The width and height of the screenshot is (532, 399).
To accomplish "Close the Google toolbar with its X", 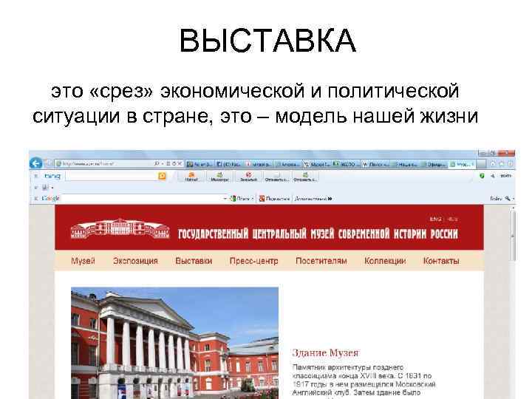I will tap(36, 199).
